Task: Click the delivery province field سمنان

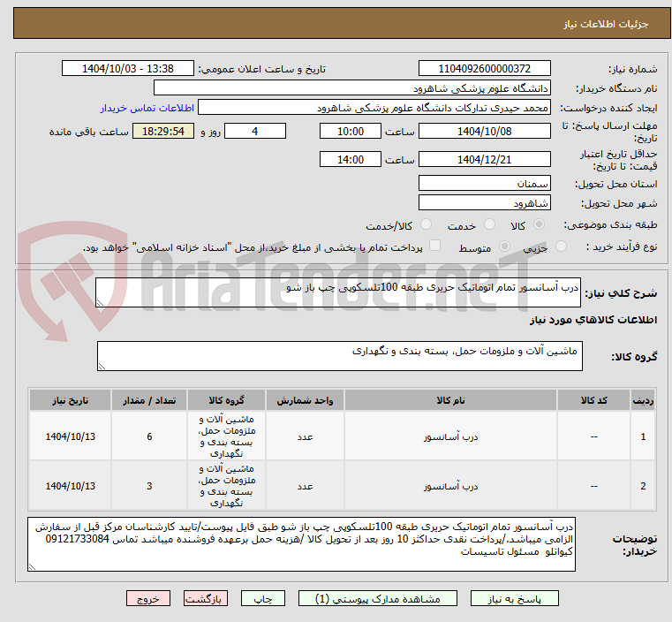Action: pyautogui.click(x=484, y=184)
